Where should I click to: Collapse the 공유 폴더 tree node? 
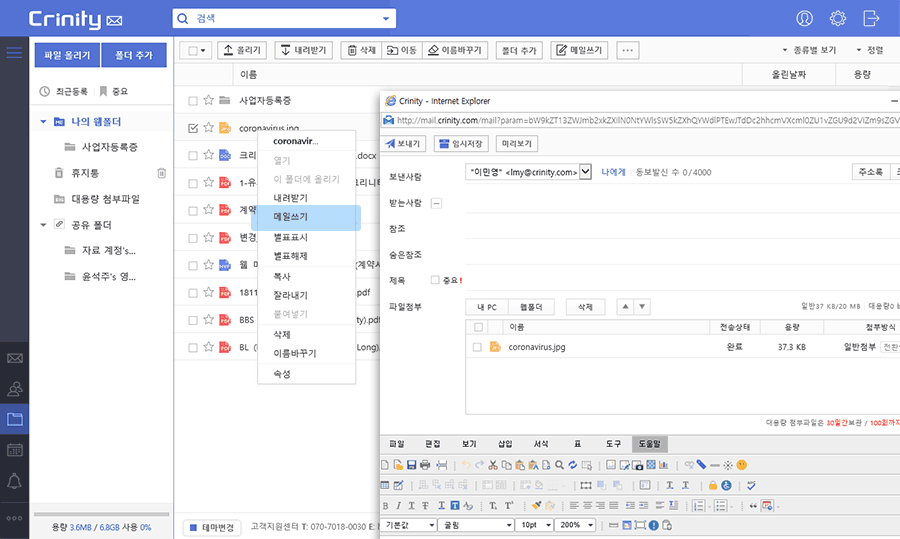point(43,225)
